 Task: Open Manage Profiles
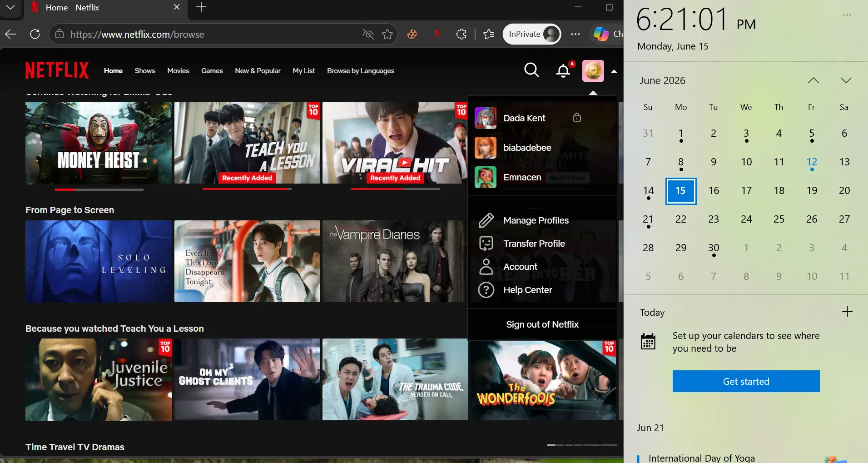pyautogui.click(x=536, y=220)
